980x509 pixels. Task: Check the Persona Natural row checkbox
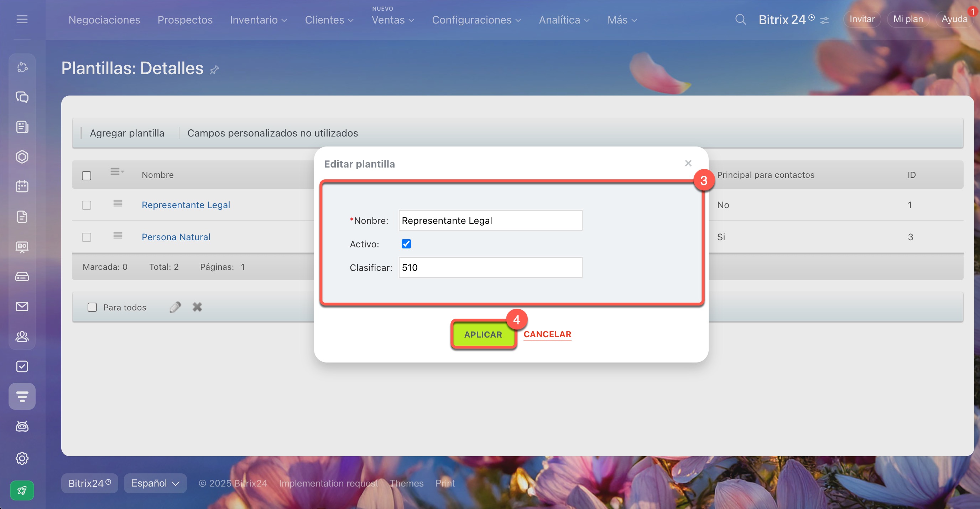(87, 237)
